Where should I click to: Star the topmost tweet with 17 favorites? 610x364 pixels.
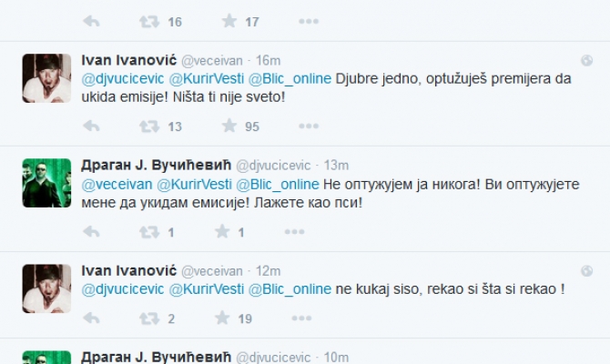(x=229, y=21)
